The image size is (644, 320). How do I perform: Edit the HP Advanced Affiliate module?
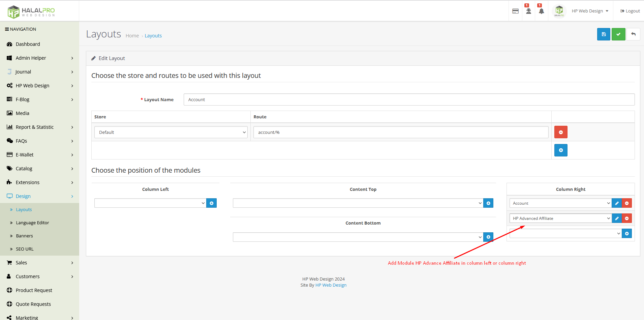pos(616,219)
